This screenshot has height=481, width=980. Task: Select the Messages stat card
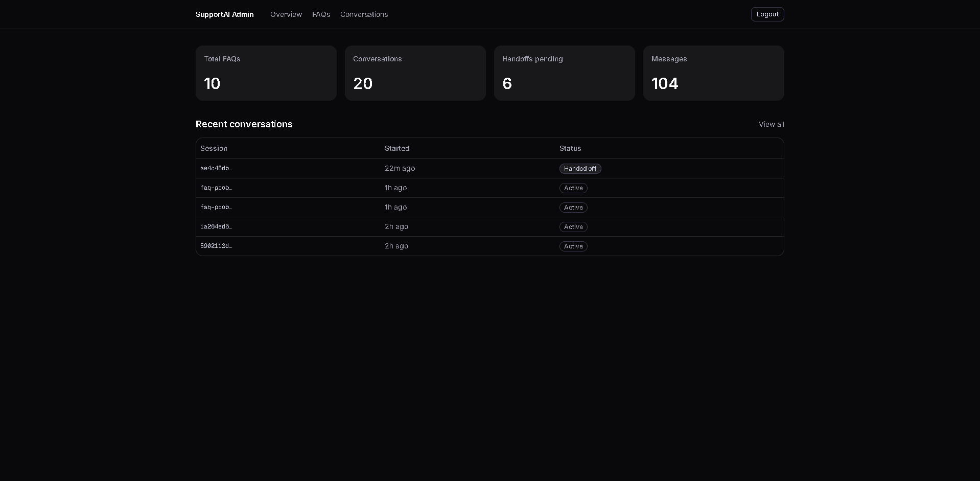point(714,73)
